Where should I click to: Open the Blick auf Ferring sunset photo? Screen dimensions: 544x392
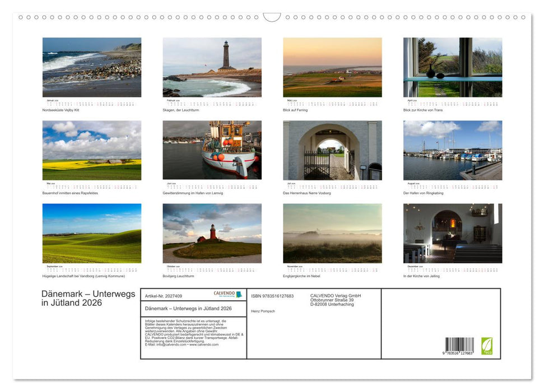332,67
